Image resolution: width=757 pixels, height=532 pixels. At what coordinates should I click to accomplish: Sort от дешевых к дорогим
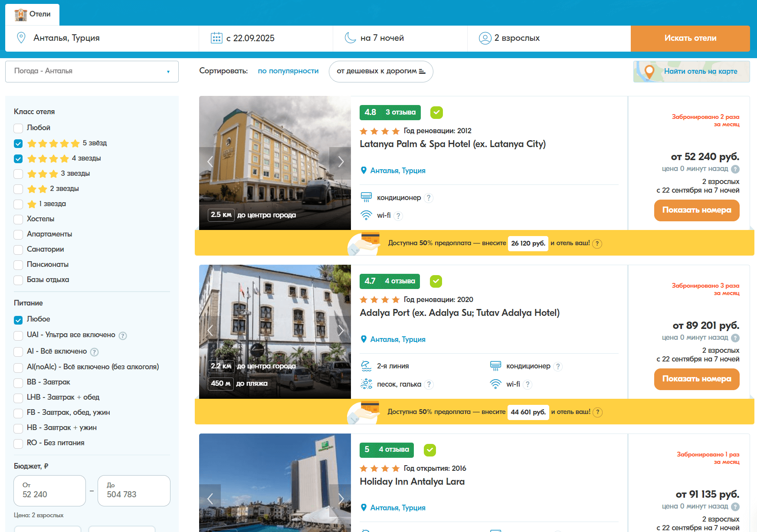[381, 71]
